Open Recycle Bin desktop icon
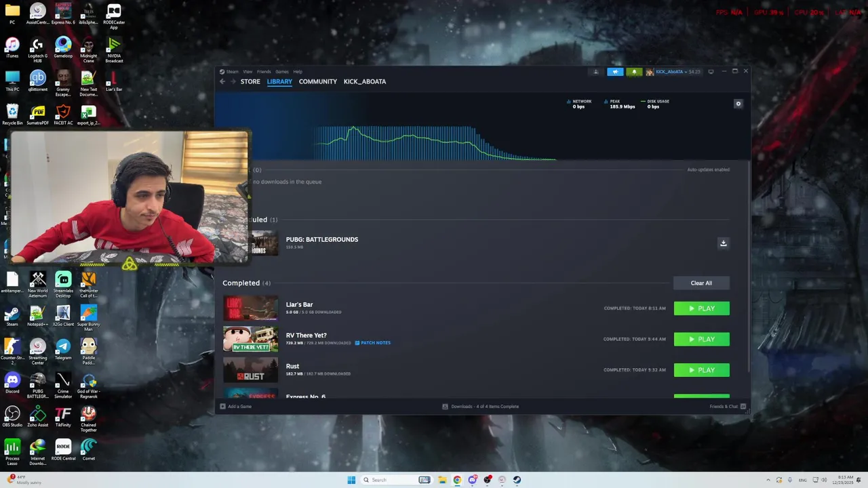This screenshot has height=488, width=868. [12, 115]
